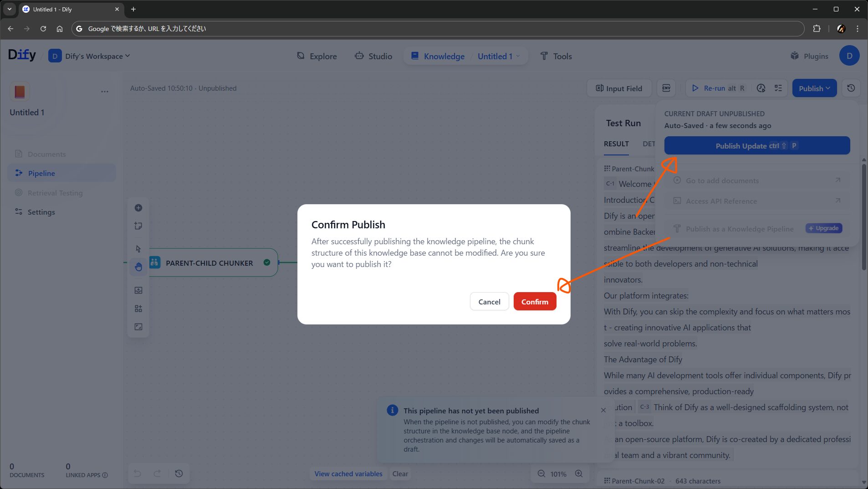
Task: Open the Publish dropdown
Action: click(814, 88)
